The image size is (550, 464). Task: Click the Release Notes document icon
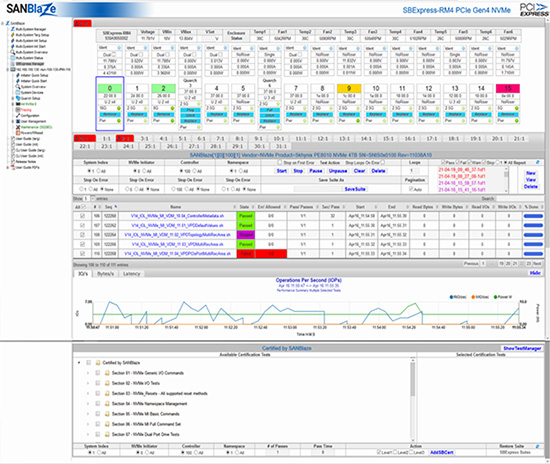[x=13, y=162]
